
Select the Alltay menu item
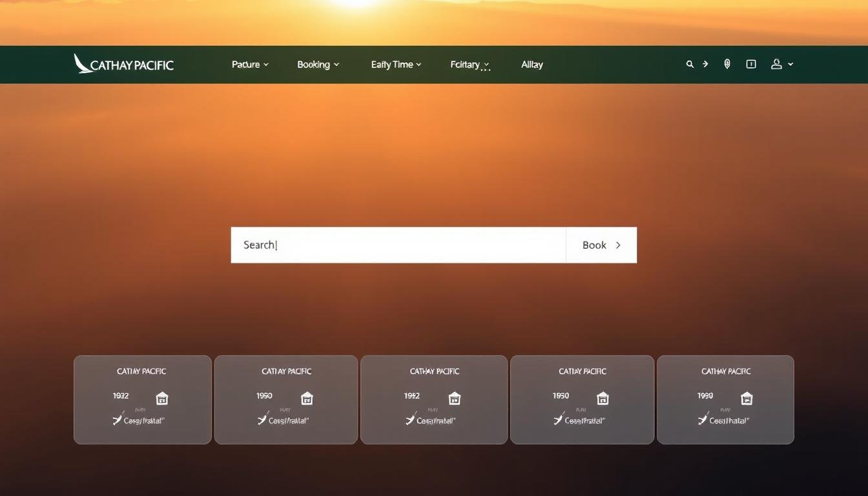[x=532, y=65]
